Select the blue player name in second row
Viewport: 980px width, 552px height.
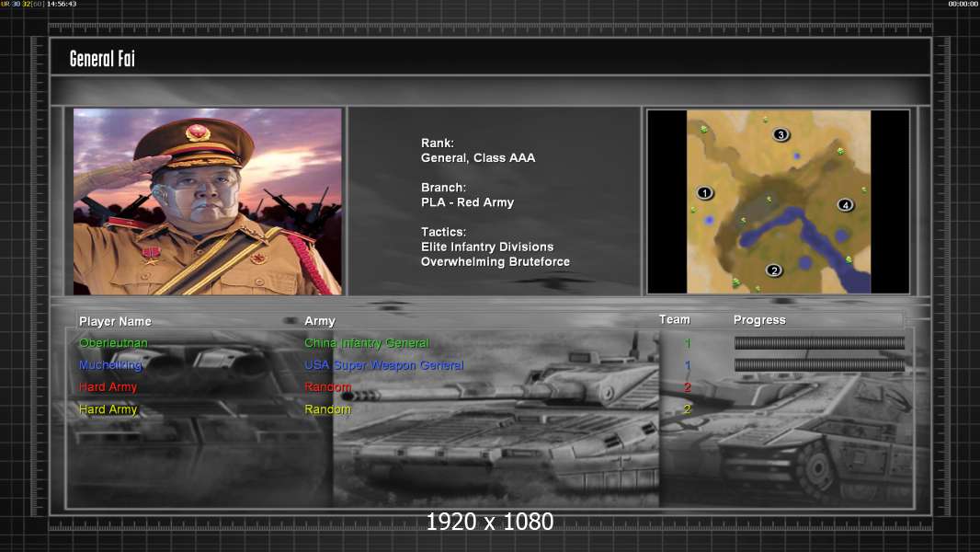pyautogui.click(x=110, y=365)
